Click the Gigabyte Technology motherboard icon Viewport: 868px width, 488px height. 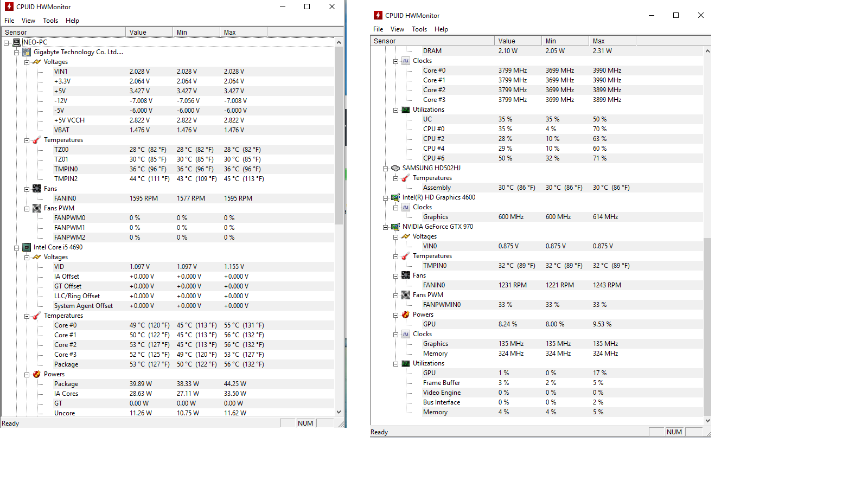click(x=27, y=52)
